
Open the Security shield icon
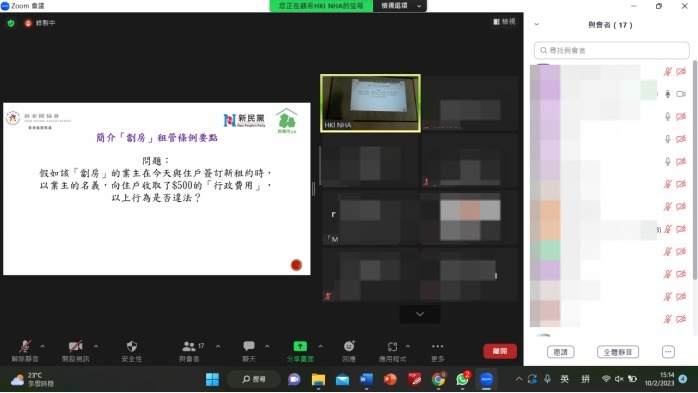pos(132,347)
